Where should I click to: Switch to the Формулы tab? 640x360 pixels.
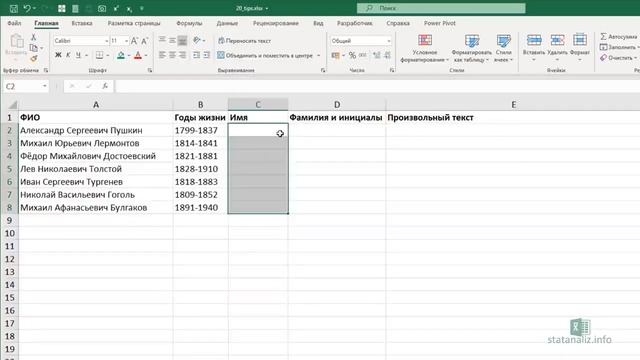point(189,23)
